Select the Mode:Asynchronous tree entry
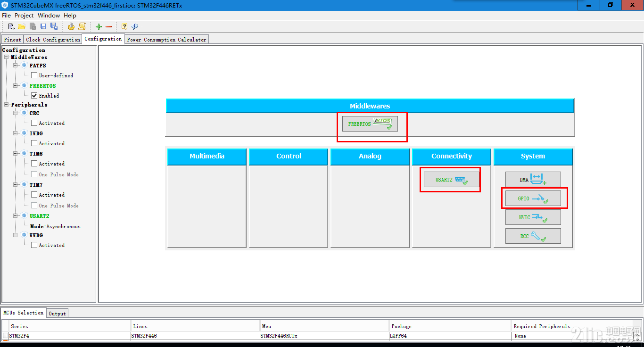The height and width of the screenshot is (347, 644). coord(55,226)
